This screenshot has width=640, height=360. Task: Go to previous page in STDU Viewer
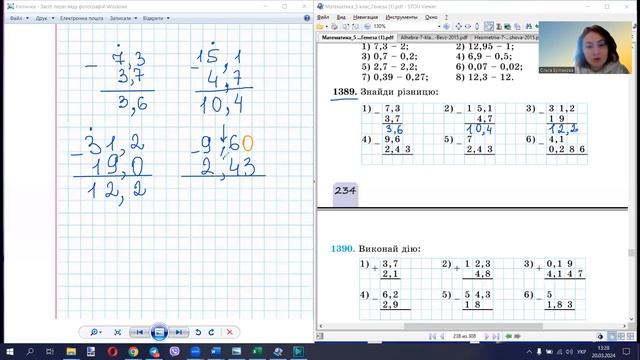pos(442,336)
